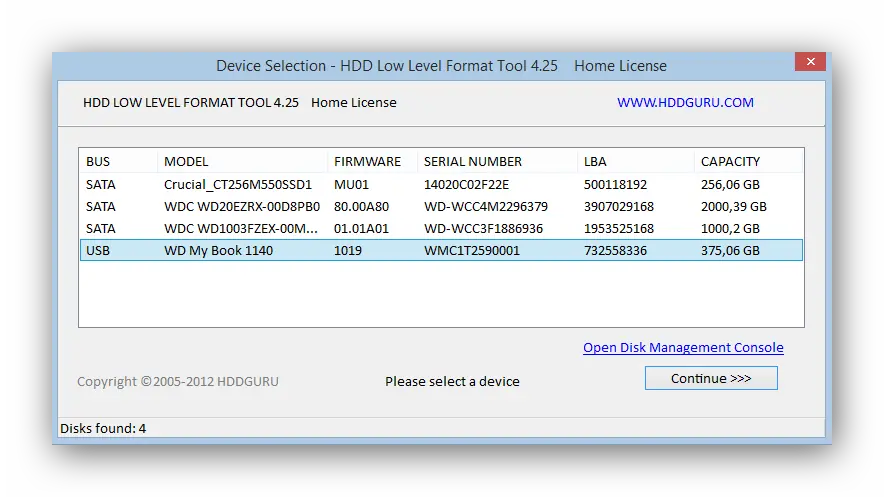Click firmware value 80.00A80

pos(361,206)
